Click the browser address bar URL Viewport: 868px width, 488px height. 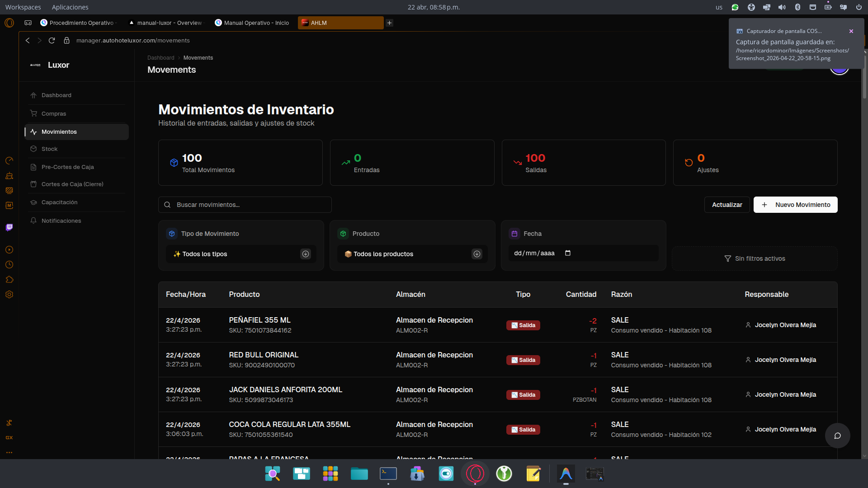pyautogui.click(x=133, y=41)
